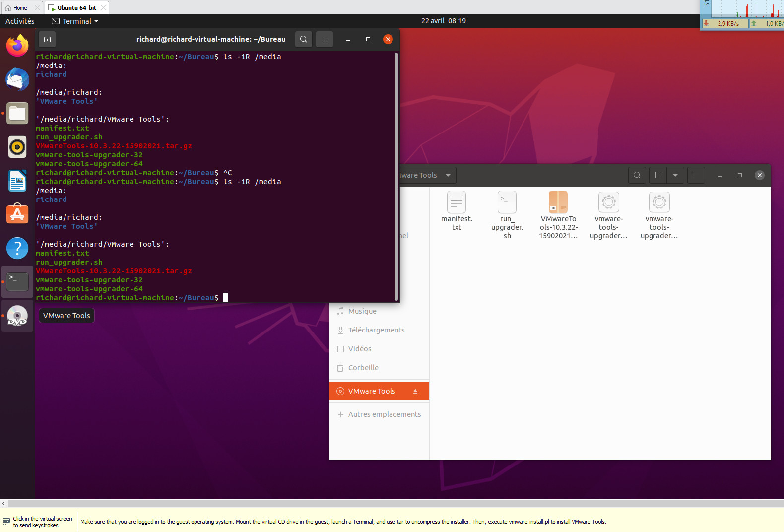The height and width of the screenshot is (532, 784).
Task: Click the terminal search icon
Action: tap(304, 39)
